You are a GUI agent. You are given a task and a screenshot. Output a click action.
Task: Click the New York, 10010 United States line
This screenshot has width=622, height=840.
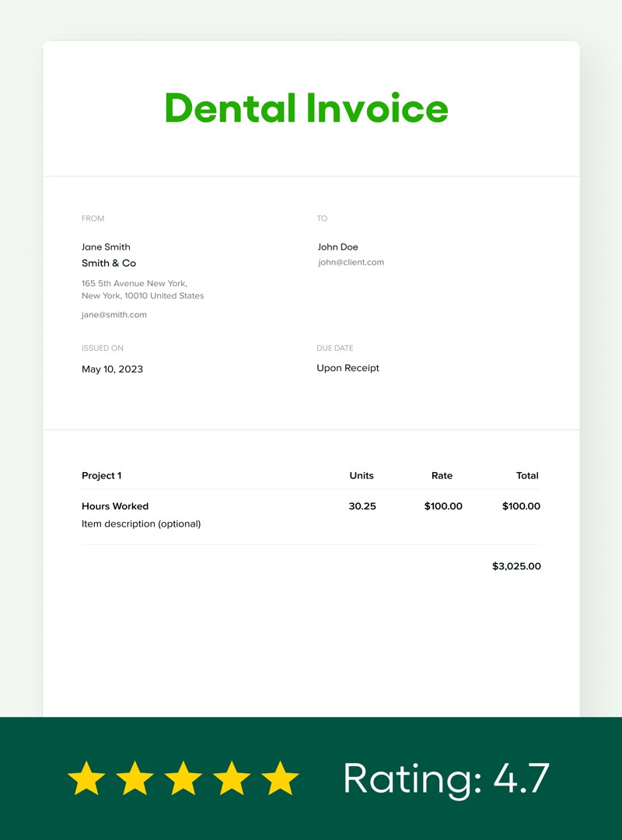pos(142,296)
